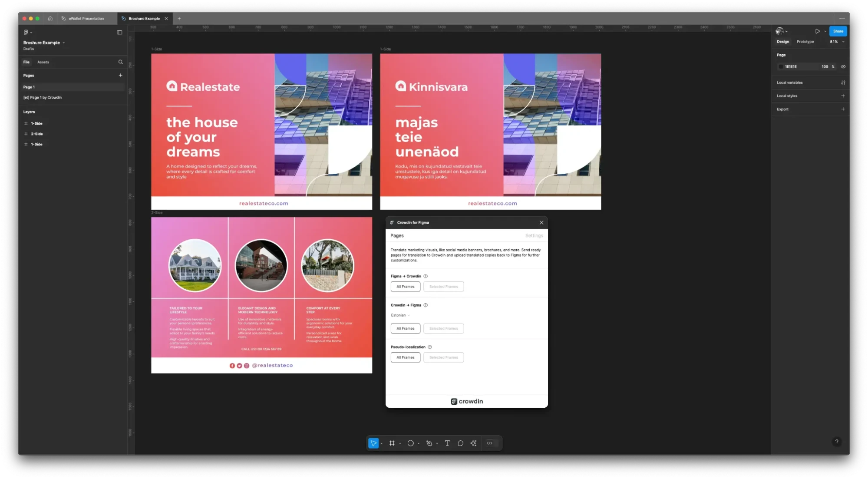This screenshot has width=868, height=479.
Task: Click the page background color swatch
Action: tap(781, 66)
